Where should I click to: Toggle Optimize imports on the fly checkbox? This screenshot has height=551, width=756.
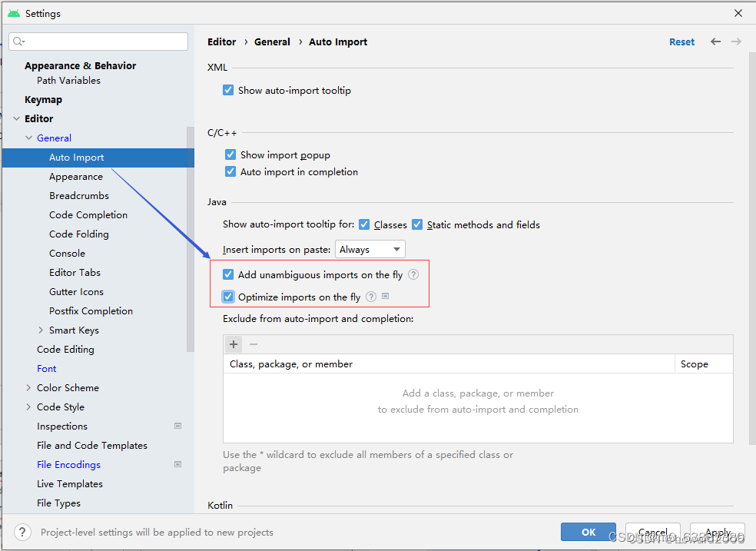(x=228, y=297)
